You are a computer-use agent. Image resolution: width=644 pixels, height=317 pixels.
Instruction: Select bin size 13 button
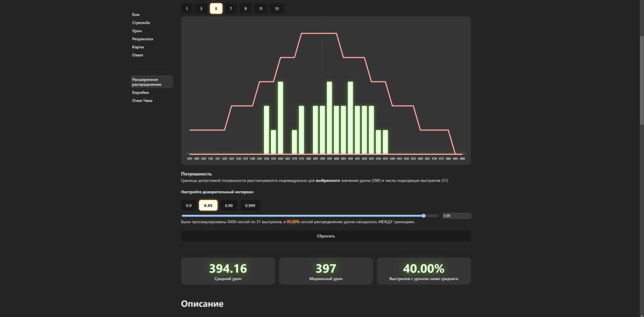(277, 9)
